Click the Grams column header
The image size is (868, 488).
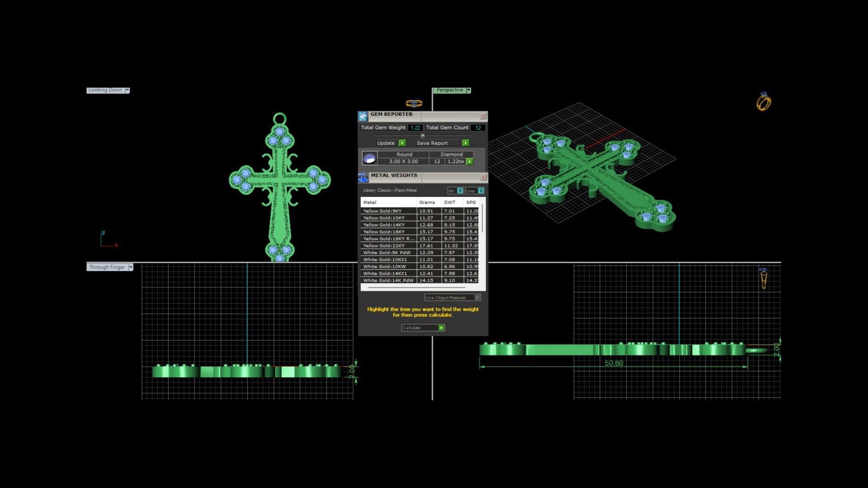tap(429, 202)
